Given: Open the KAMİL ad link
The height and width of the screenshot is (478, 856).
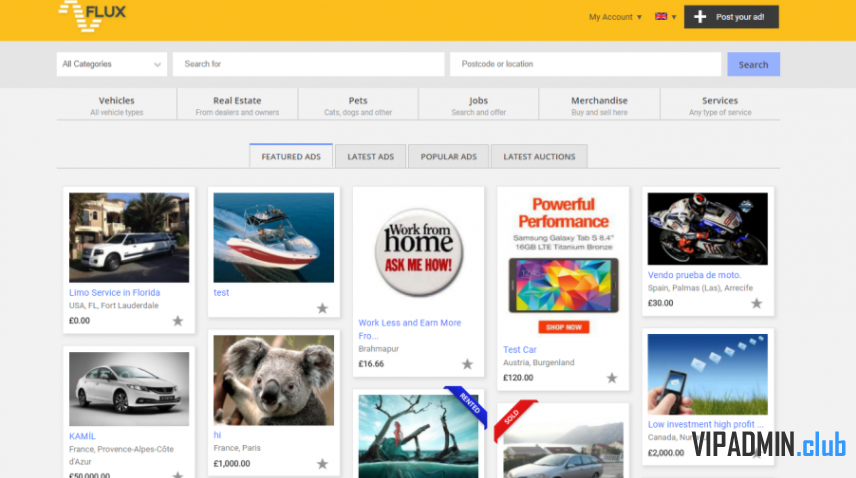Looking at the screenshot, I should pyautogui.click(x=82, y=436).
